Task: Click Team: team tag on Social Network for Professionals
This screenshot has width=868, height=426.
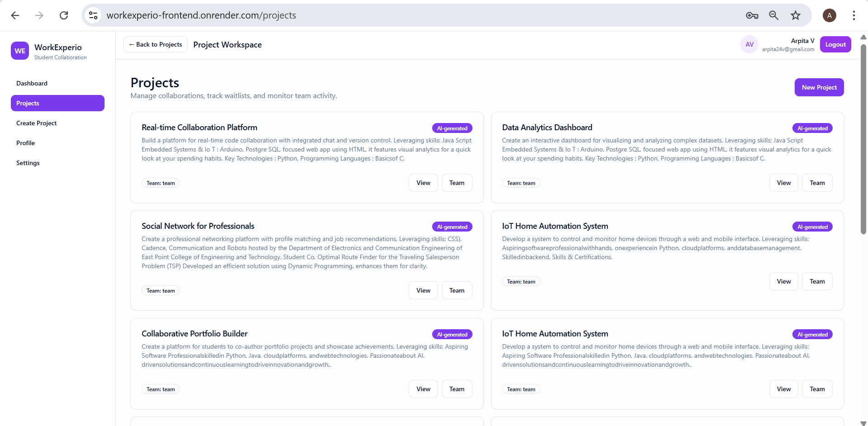Action: [161, 291]
